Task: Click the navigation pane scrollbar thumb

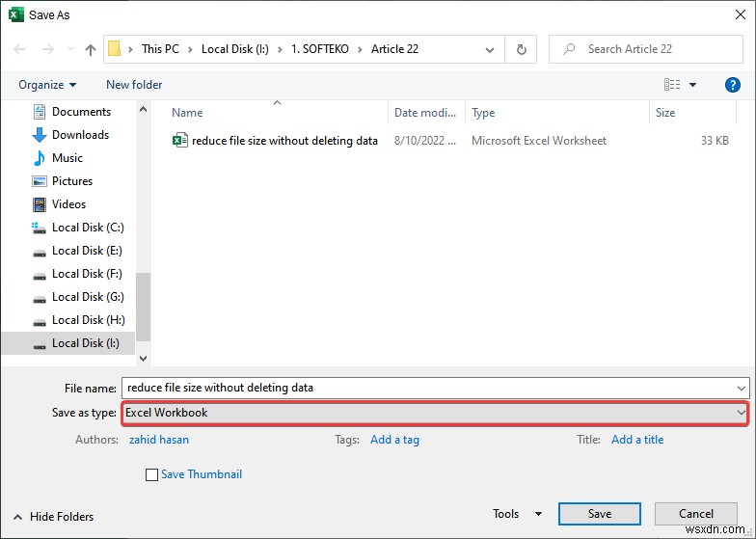Action: pyautogui.click(x=143, y=307)
